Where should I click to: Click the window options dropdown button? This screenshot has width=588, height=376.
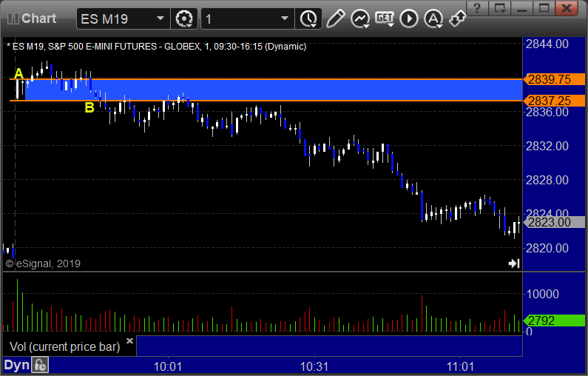tap(500, 8)
